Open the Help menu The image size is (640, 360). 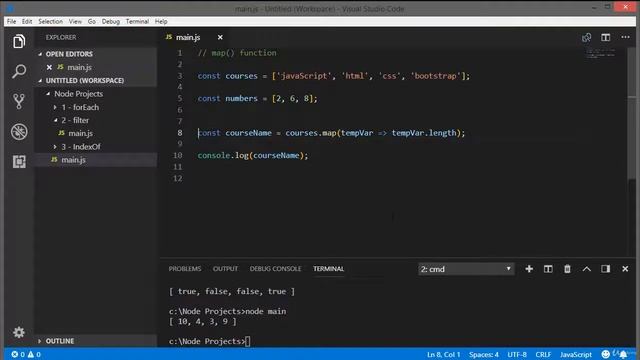click(161, 21)
